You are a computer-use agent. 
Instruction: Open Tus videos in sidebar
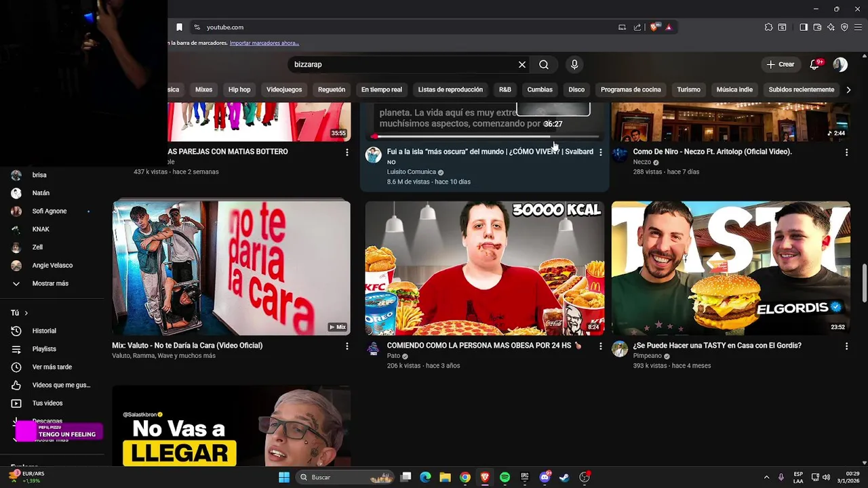coord(47,403)
